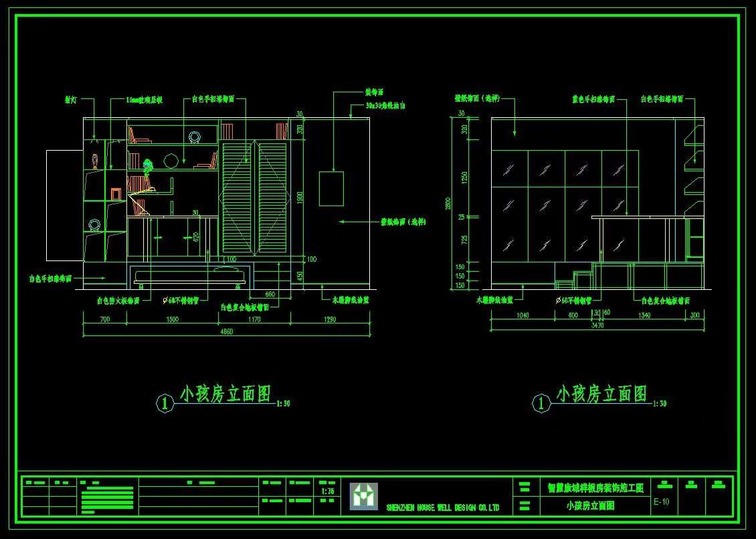
Task: Select the E-10 sheet number
Action: 661,502
